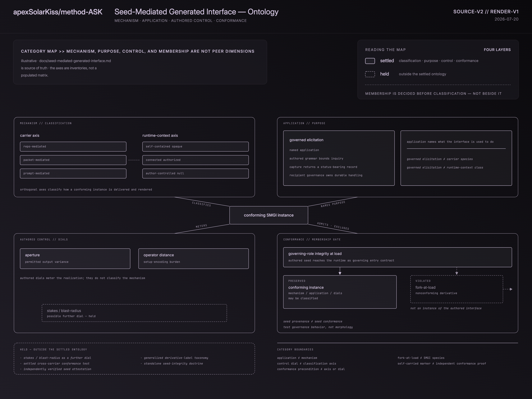Click the fork-at-load violated box
The image size is (532, 399).
point(457,289)
